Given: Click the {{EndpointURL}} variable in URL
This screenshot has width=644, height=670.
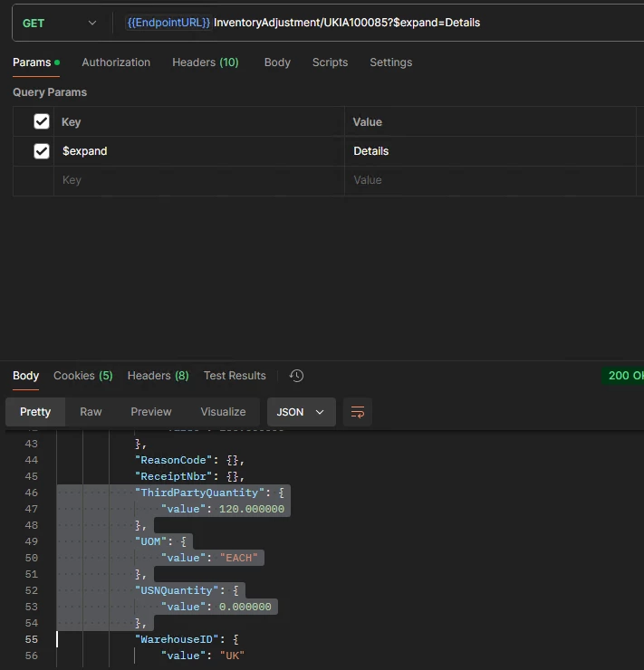Looking at the screenshot, I should point(168,23).
